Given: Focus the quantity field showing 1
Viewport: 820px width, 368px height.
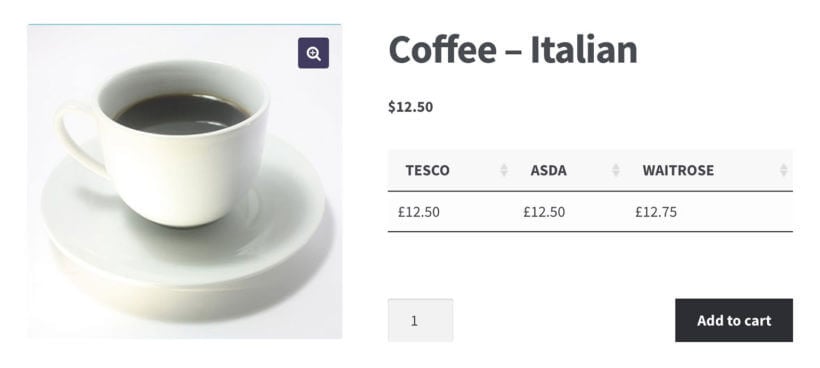Looking at the screenshot, I should click(420, 320).
